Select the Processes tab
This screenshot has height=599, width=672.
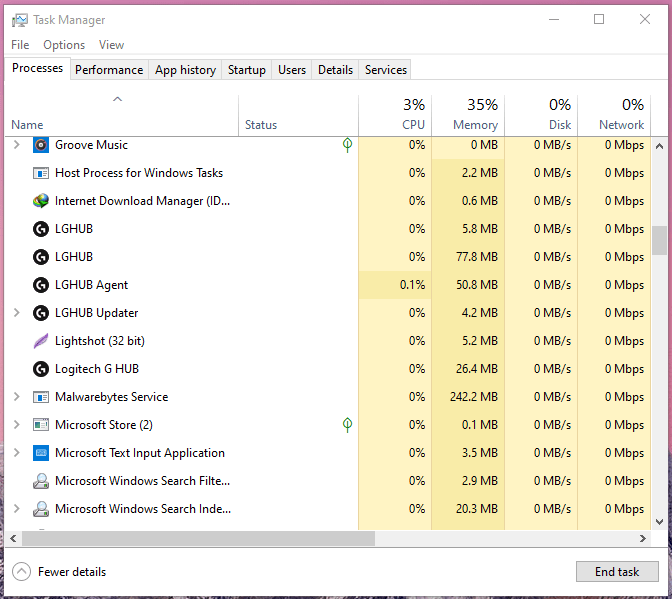[x=37, y=68]
